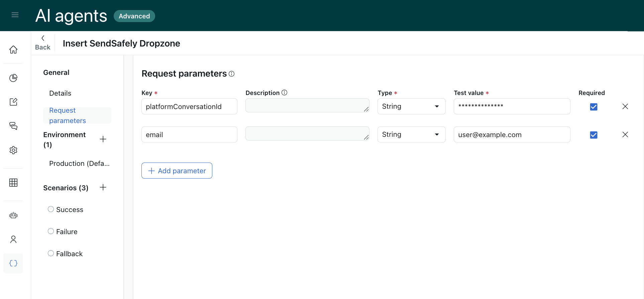Select the curly braces API icon
The width and height of the screenshot is (644, 299).
13,263
